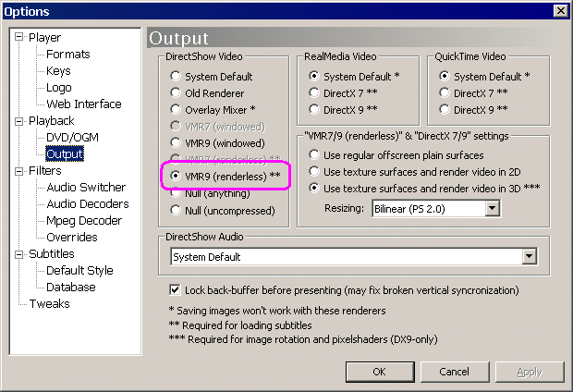The image size is (573, 392).
Task: Open the Resizing Bilinear dropdown
Action: coord(492,209)
